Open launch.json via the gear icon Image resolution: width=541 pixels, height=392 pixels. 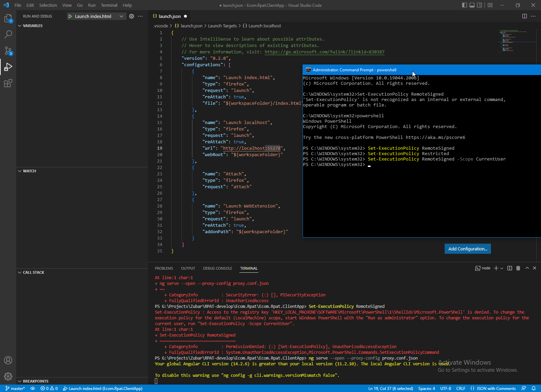pos(132,16)
